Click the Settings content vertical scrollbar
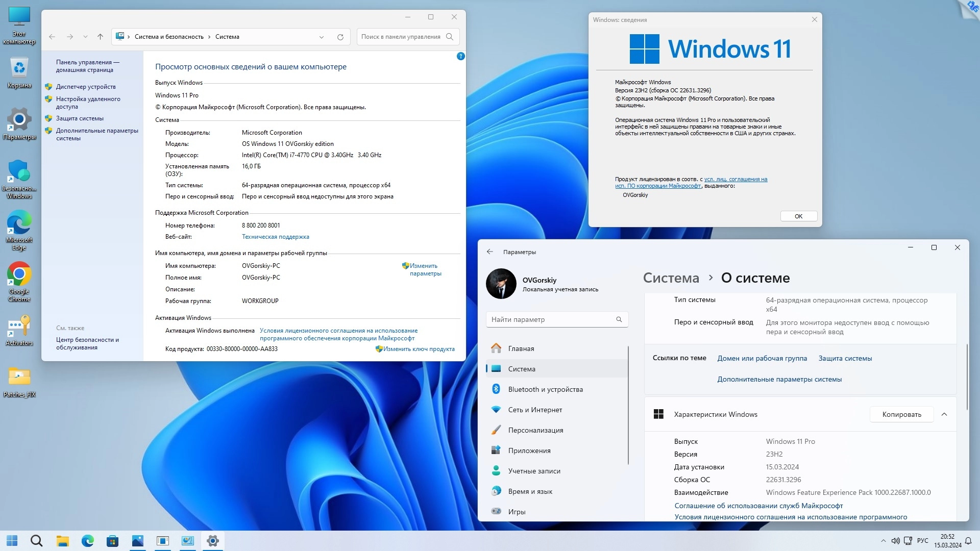Viewport: 980px width, 551px height. (967, 378)
